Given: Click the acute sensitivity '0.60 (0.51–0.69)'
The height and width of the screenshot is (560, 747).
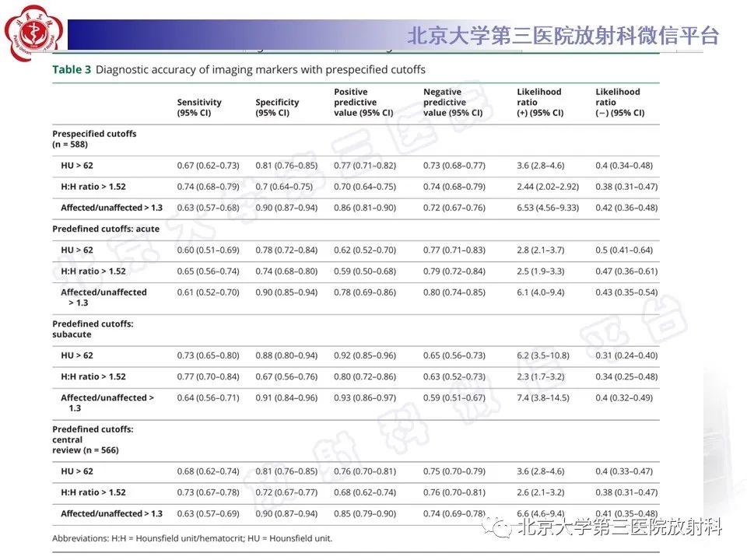Looking at the screenshot, I should [x=209, y=250].
